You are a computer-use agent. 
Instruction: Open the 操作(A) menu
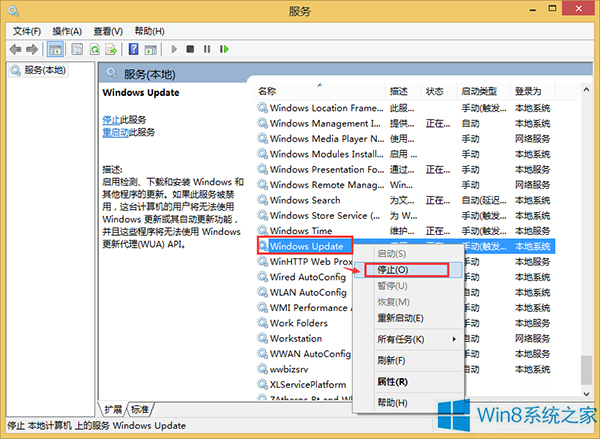pos(67,31)
